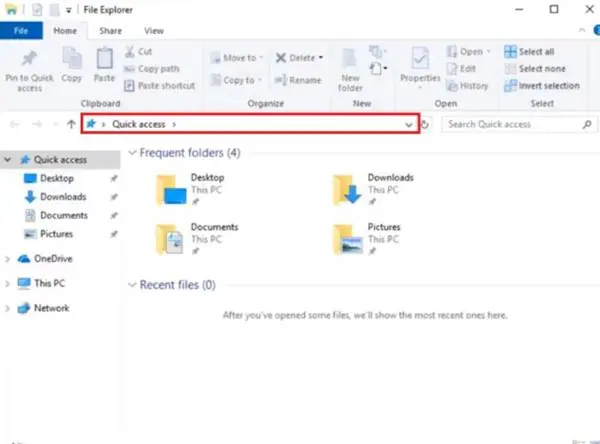This screenshot has width=600, height=444.
Task: Click the title bar New folder quick icon
Action: [x=55, y=10]
